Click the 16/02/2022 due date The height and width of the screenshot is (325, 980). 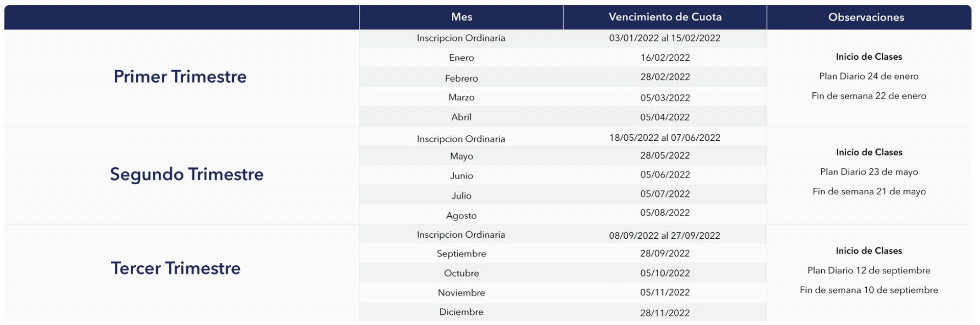click(x=665, y=58)
